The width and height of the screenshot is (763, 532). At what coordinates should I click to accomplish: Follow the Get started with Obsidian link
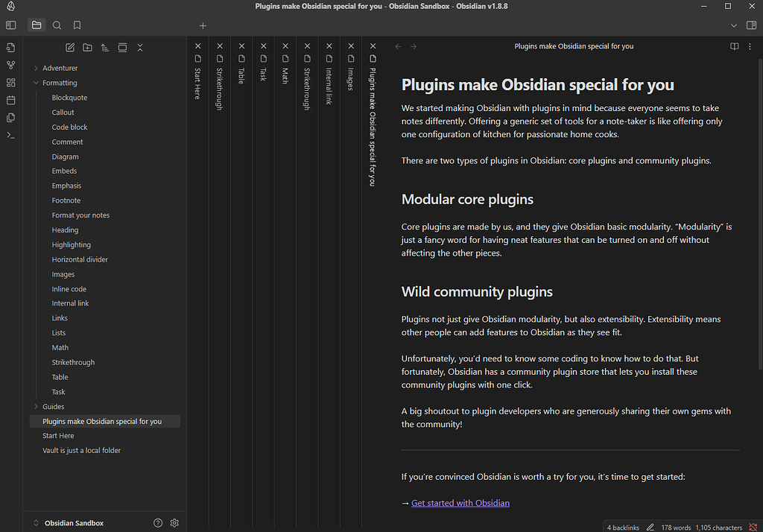(x=460, y=503)
